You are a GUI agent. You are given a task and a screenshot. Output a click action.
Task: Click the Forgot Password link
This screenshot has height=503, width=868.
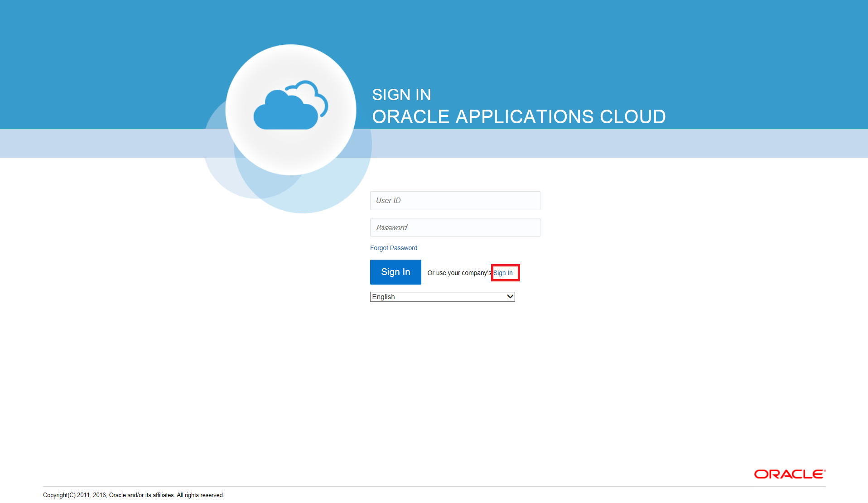[393, 248]
